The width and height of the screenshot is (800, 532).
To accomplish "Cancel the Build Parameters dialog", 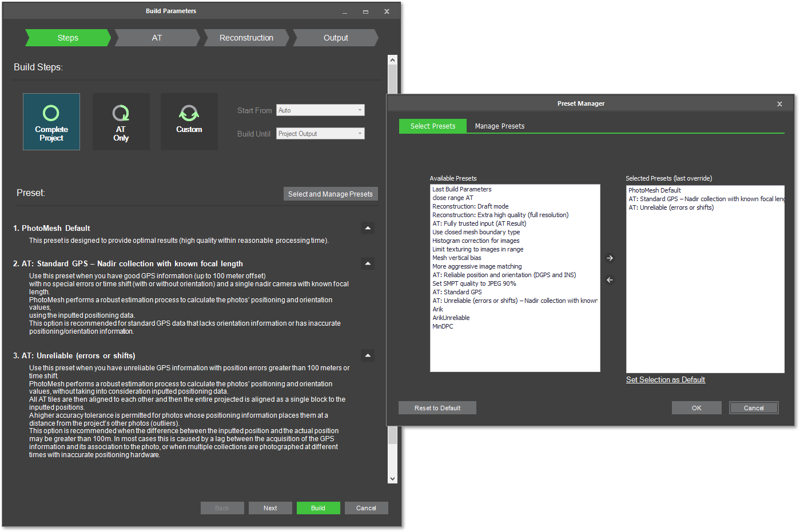I will (x=367, y=508).
